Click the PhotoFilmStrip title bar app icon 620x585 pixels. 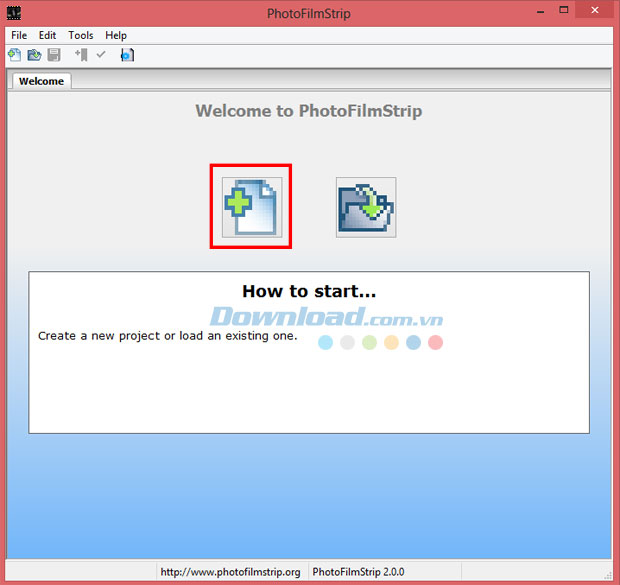click(14, 14)
